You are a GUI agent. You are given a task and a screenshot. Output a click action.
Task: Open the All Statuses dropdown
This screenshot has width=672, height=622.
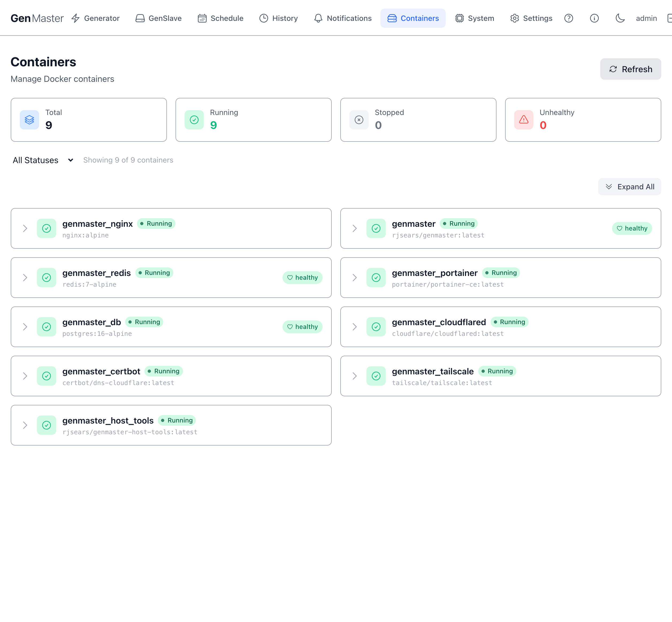click(43, 160)
